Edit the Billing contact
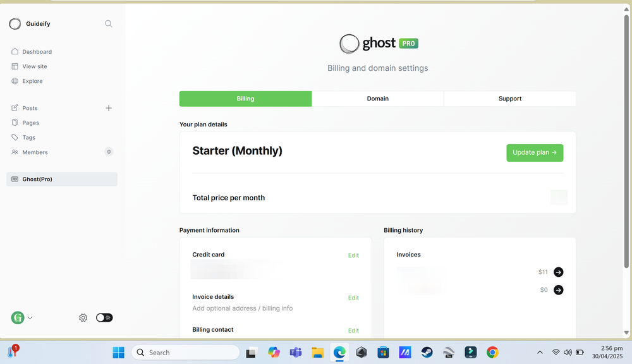The height and width of the screenshot is (364, 632). pyautogui.click(x=353, y=331)
